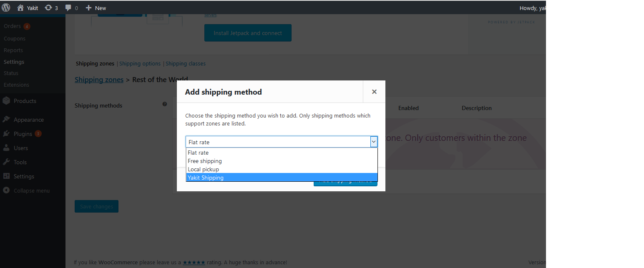Close the Add shipping method dialog
The image size is (644, 268).
(x=374, y=92)
